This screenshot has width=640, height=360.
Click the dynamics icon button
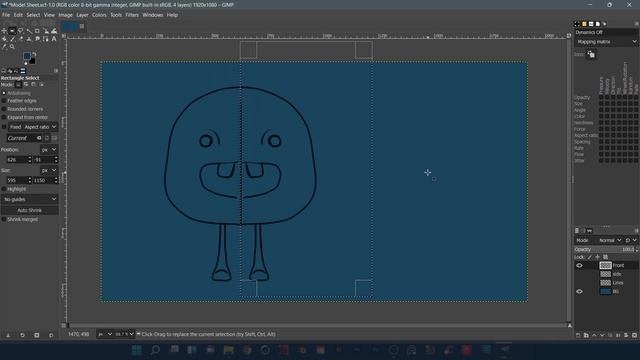point(591,54)
